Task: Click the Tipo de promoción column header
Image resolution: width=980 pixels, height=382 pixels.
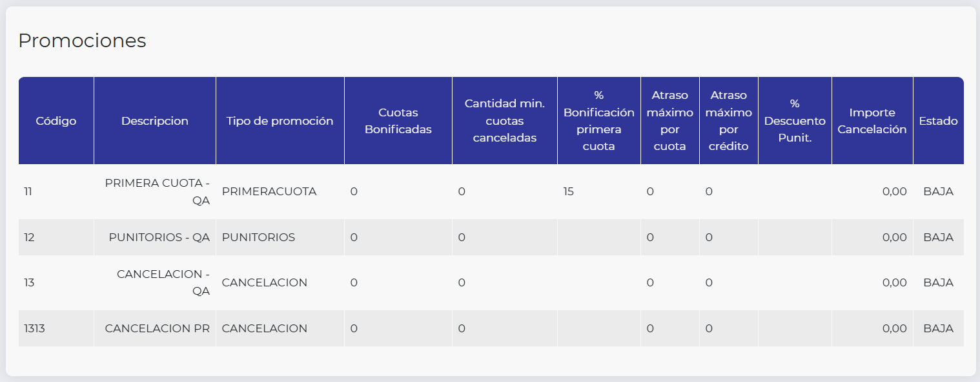Action: coord(280,121)
